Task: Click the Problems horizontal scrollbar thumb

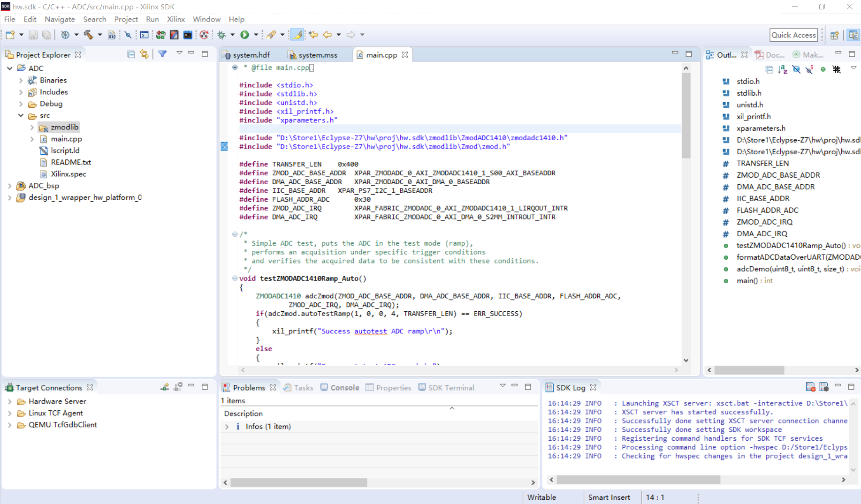Action: [x=299, y=482]
